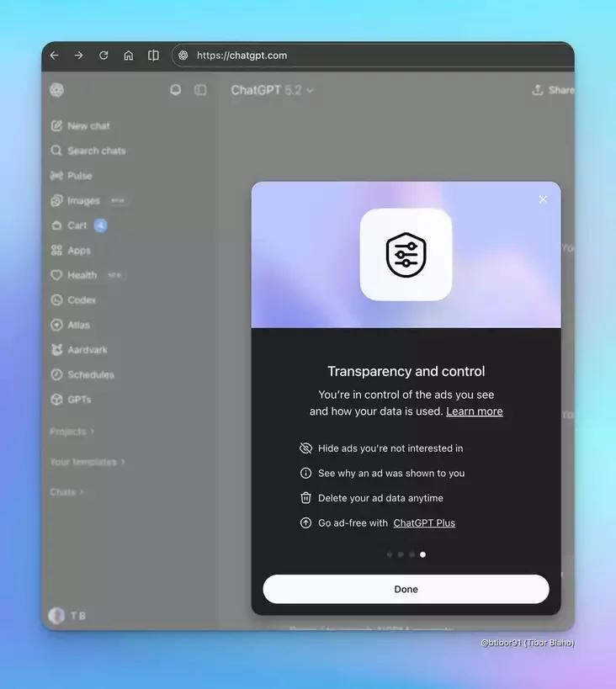The image size is (616, 689).
Task: Expand the Projects section
Action: click(x=72, y=432)
